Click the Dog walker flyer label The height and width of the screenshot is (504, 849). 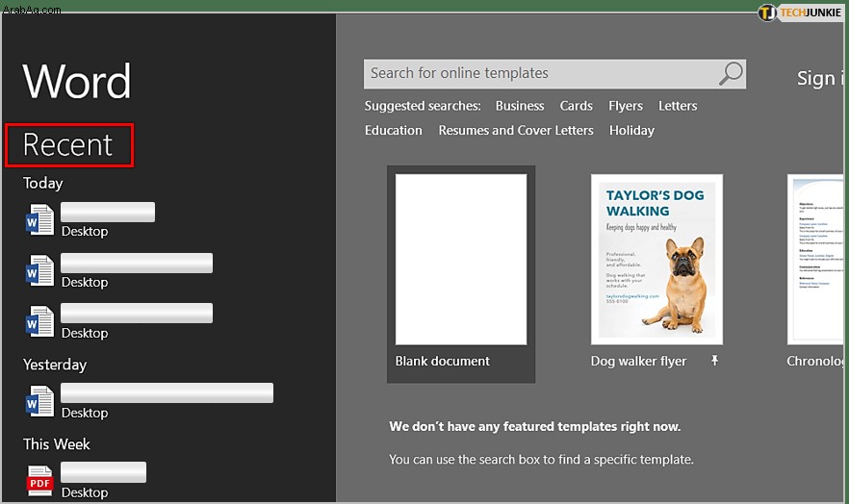click(638, 362)
